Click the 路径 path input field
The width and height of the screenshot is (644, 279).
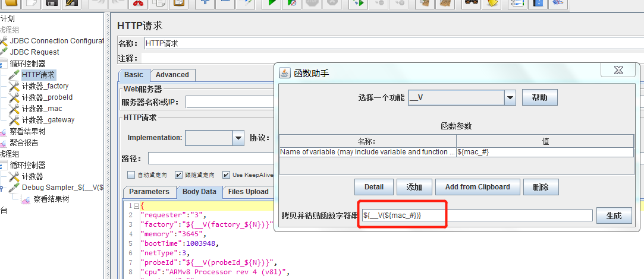pos(212,158)
